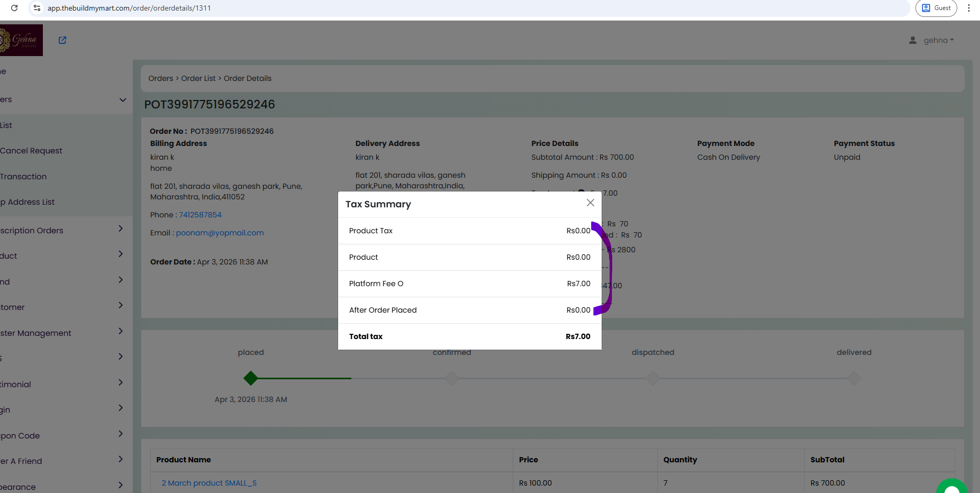Reload the page with the browser refresh icon
Screen dimensions: 980x493
click(x=14, y=8)
